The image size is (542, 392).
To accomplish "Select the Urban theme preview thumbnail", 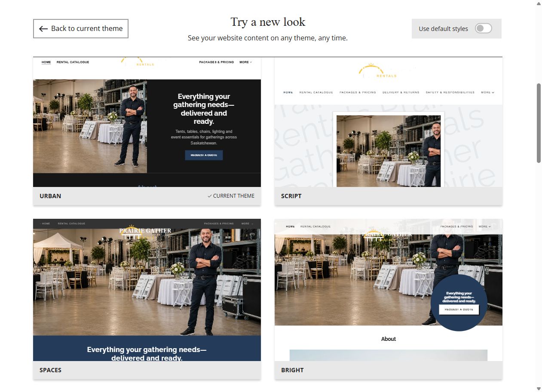I will pyautogui.click(x=147, y=122).
